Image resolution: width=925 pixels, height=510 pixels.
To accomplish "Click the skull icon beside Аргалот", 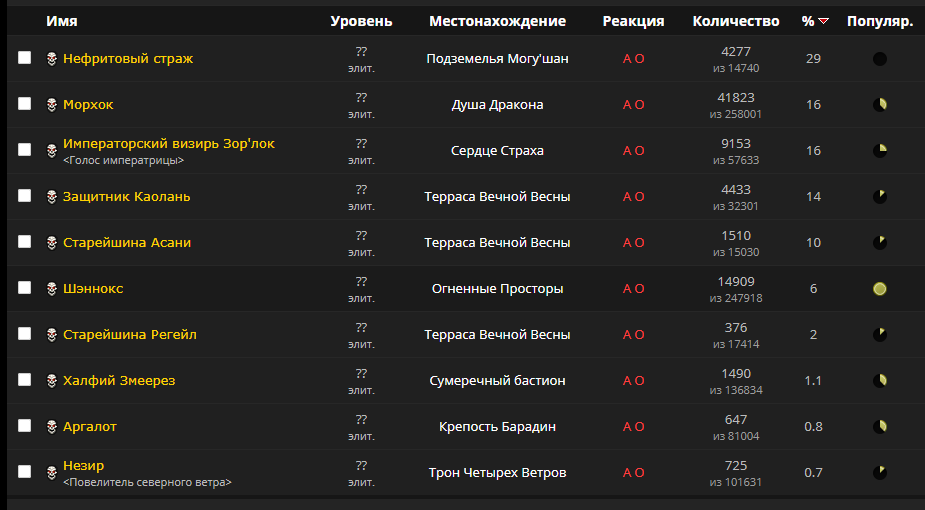I will click(x=51, y=427).
